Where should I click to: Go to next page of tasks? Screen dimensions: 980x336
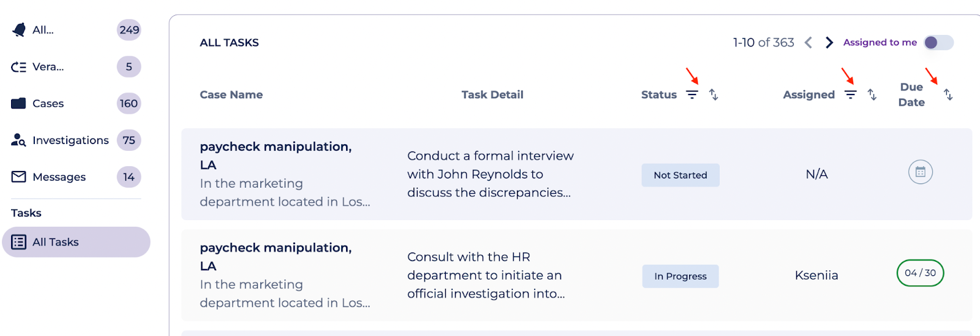coord(829,42)
